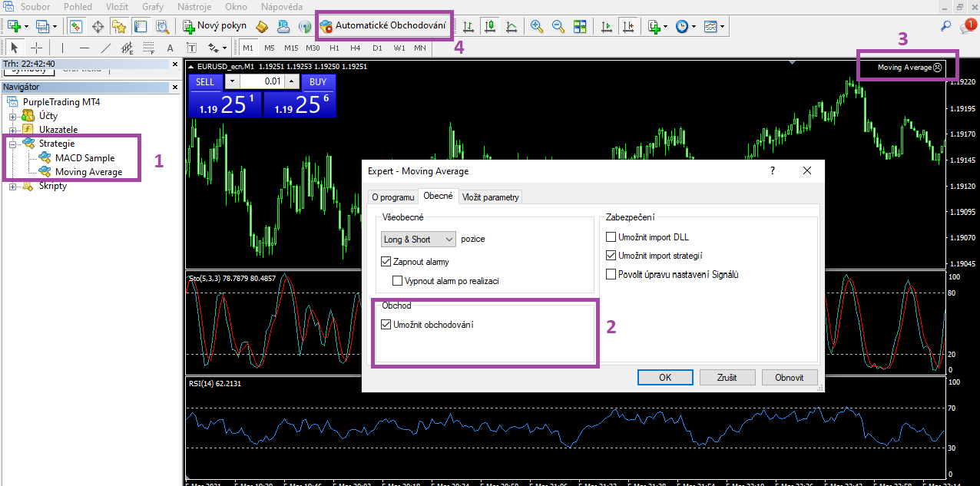Open the Nástroje menu
The image size is (980, 486).
point(194,7)
